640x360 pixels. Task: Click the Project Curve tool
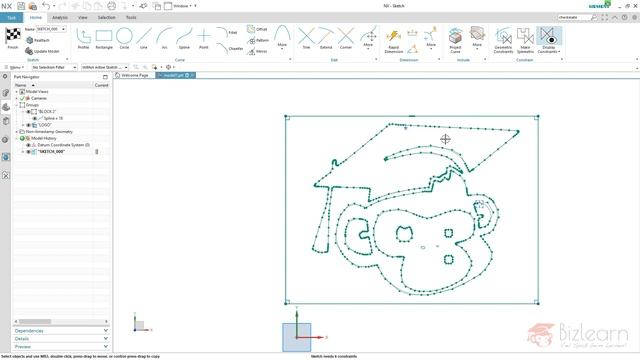point(455,41)
